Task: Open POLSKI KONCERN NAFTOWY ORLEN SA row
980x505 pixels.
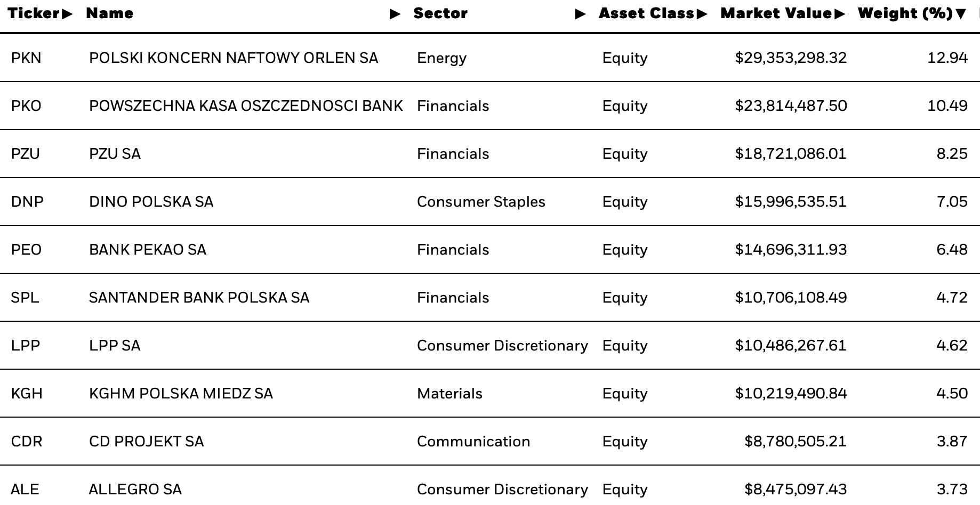Action: pos(490,58)
